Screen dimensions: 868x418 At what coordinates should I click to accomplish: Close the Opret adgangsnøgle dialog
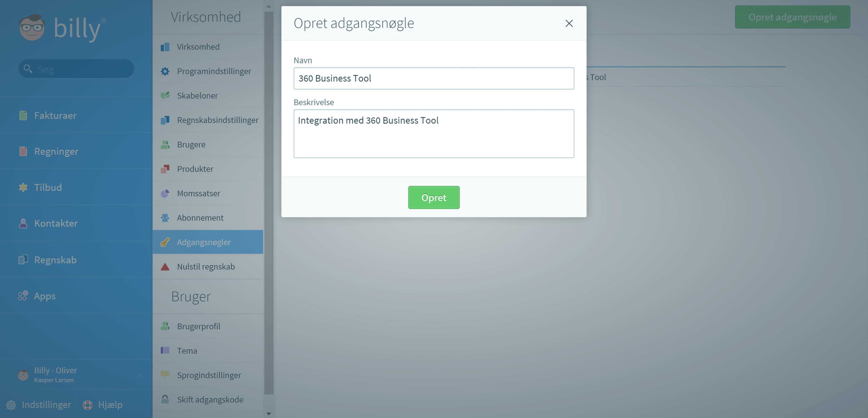[x=569, y=23]
